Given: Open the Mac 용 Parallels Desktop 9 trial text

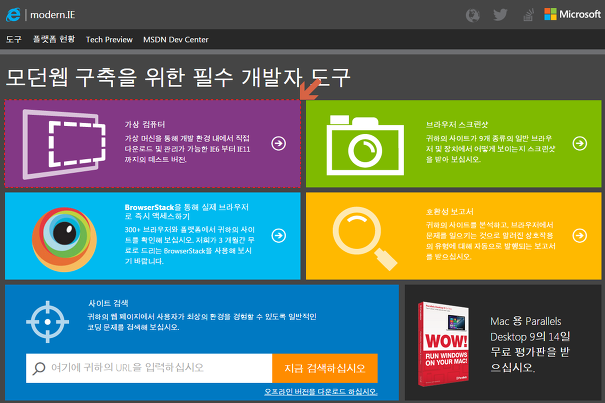Looking at the screenshot, I should [530, 344].
